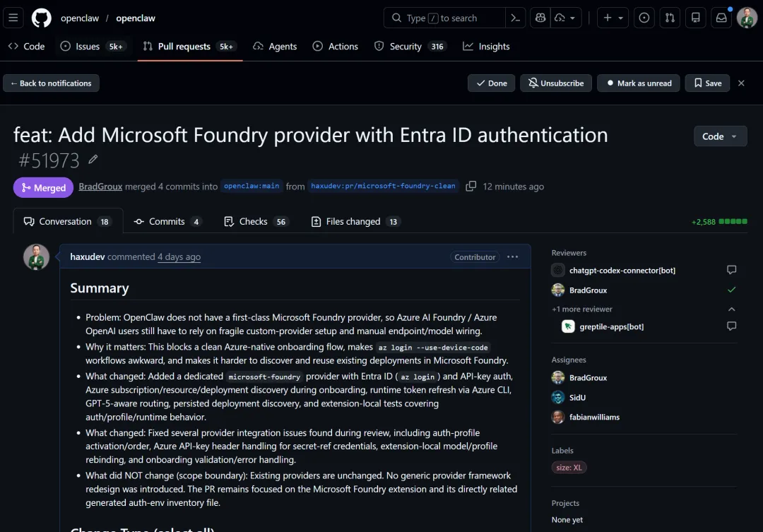This screenshot has width=763, height=532.
Task: Open the user profile avatar menu
Action: tap(747, 18)
